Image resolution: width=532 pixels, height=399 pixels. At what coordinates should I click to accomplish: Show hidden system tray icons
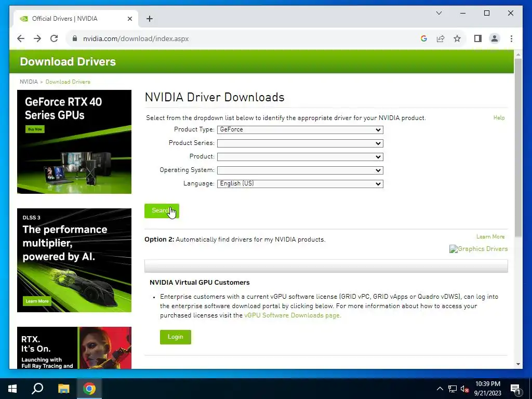[440, 389]
